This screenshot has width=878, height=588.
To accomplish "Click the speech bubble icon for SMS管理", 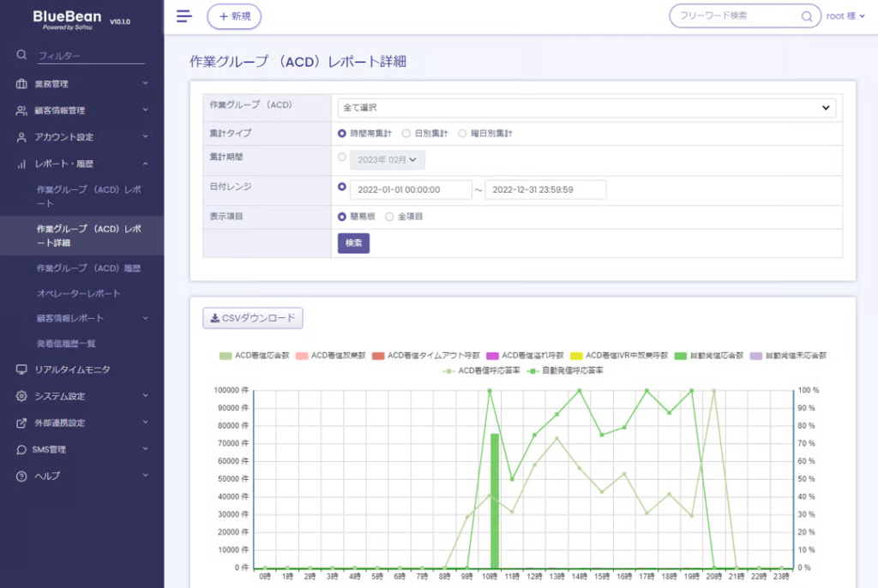I will 21,449.
